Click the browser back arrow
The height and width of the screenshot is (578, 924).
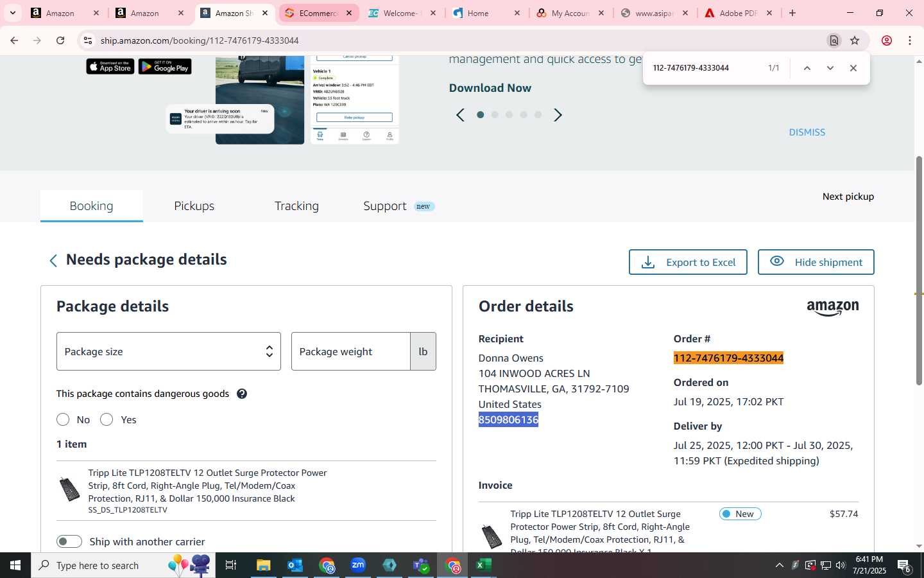pos(14,40)
